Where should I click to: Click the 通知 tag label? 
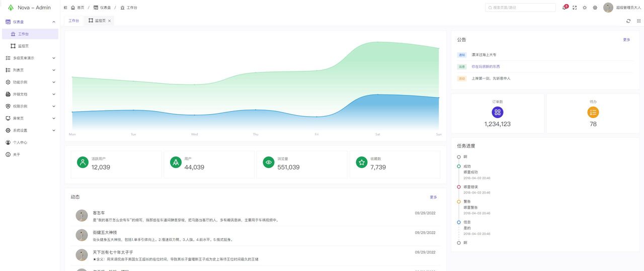pyautogui.click(x=462, y=54)
